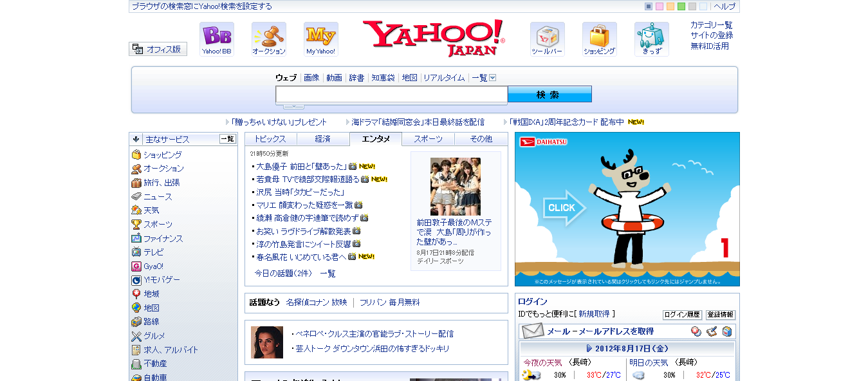
Task: Click the テレビ TV icon in sidebar
Action: tap(136, 252)
